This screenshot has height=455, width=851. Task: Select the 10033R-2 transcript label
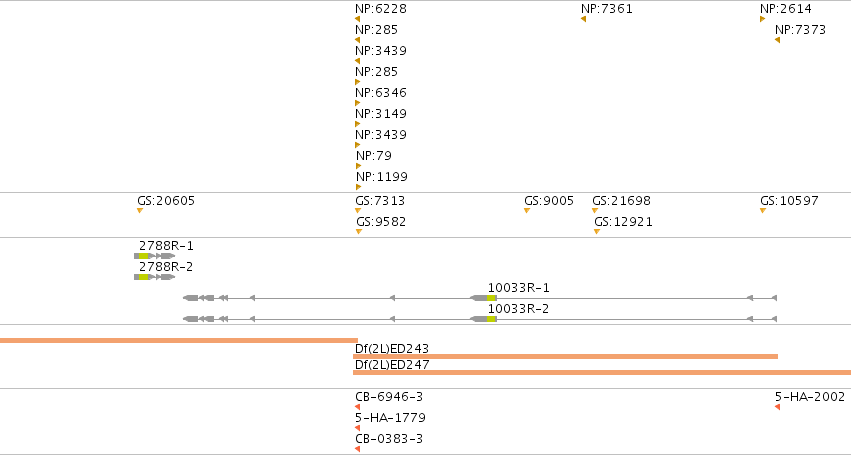click(518, 309)
